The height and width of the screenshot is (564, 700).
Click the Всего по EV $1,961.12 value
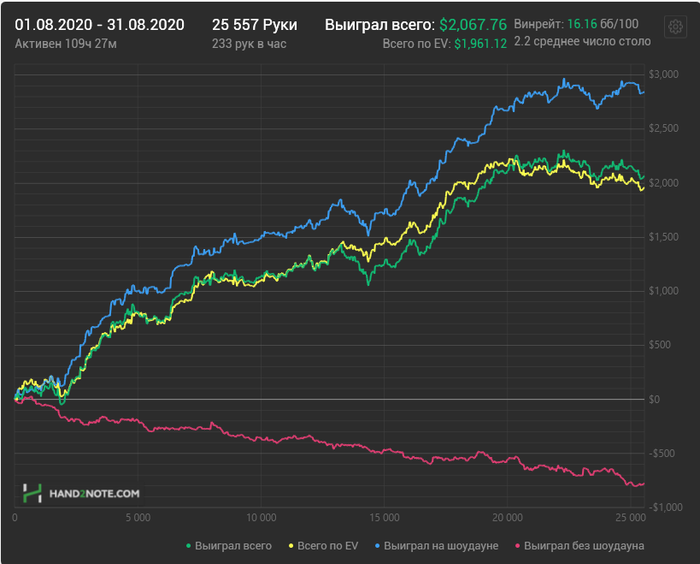(445, 44)
